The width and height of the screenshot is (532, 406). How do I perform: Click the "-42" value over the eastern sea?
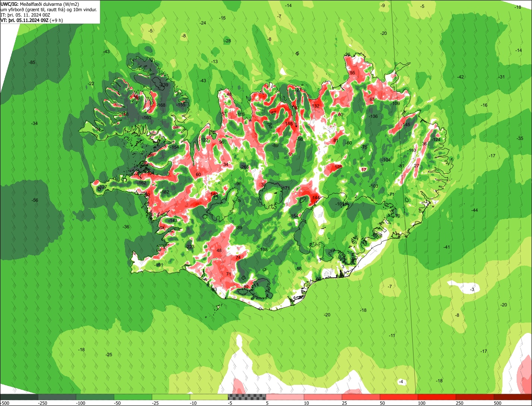pyautogui.click(x=460, y=77)
